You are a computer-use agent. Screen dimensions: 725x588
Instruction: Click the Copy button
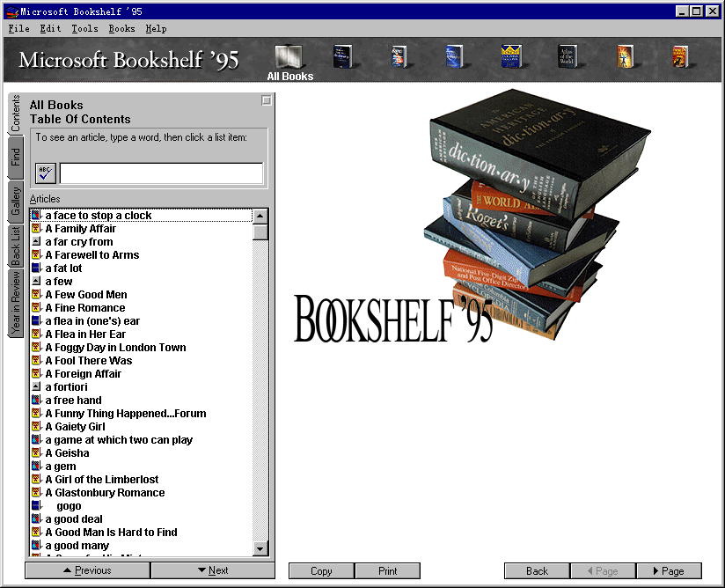321,571
